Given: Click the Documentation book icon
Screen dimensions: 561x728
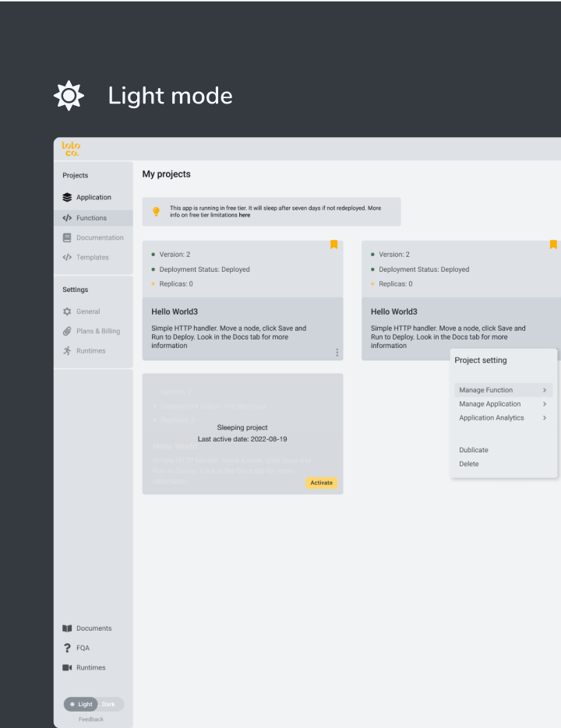Looking at the screenshot, I should 67,237.
